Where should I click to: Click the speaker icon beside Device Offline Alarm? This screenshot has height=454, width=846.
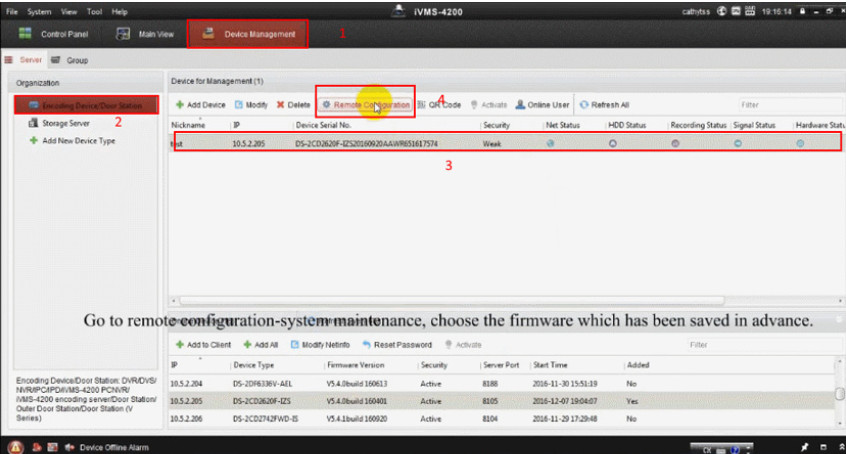[x=69, y=447]
